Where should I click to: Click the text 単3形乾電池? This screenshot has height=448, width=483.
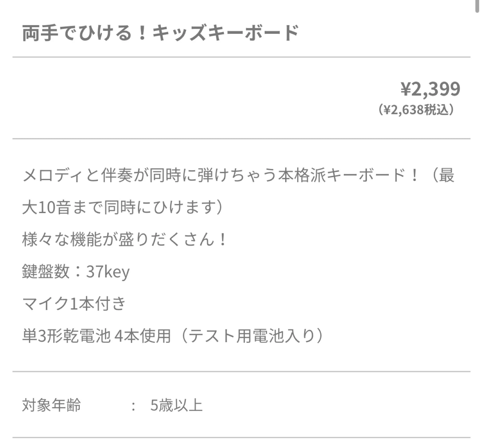[x=66, y=336]
